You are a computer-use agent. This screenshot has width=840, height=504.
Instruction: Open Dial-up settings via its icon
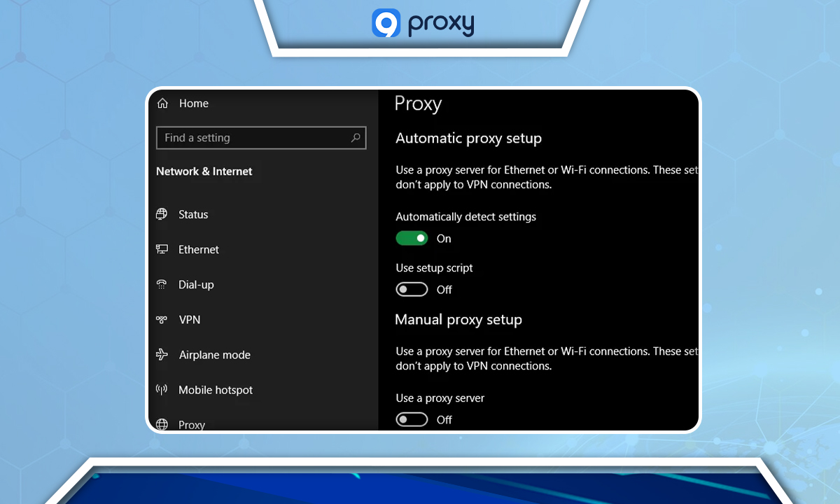pos(162,284)
